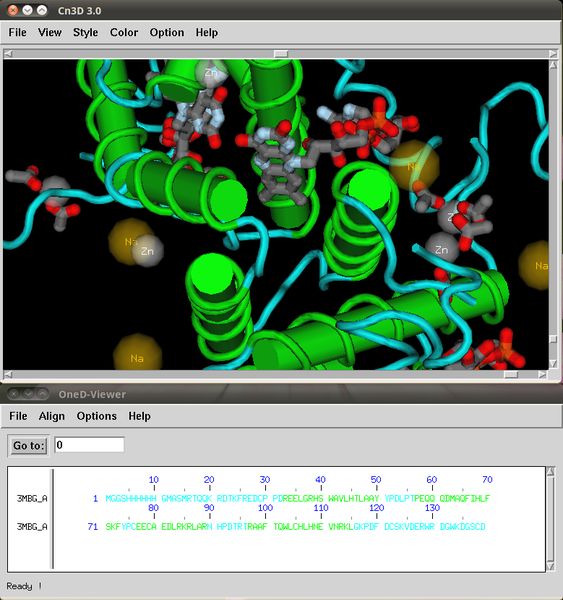
Task: Click the bottom horizontal scrollbar right arrow
Action: (x=542, y=374)
